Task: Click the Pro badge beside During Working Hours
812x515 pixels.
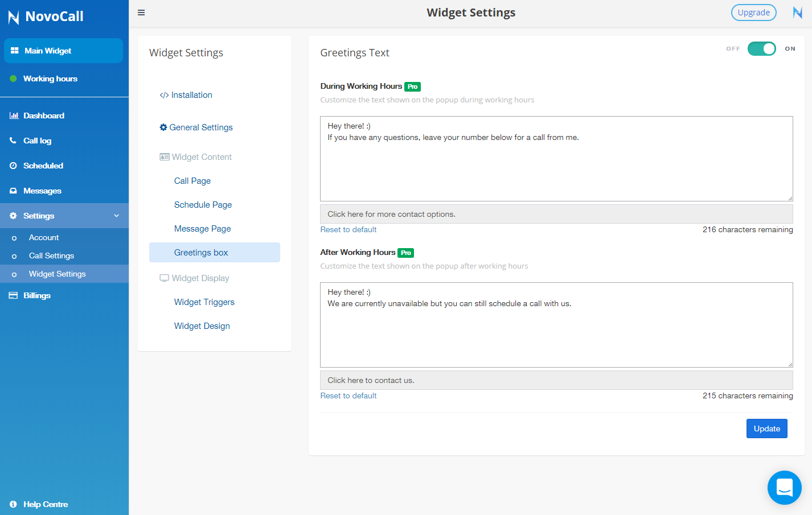Action: tap(412, 86)
